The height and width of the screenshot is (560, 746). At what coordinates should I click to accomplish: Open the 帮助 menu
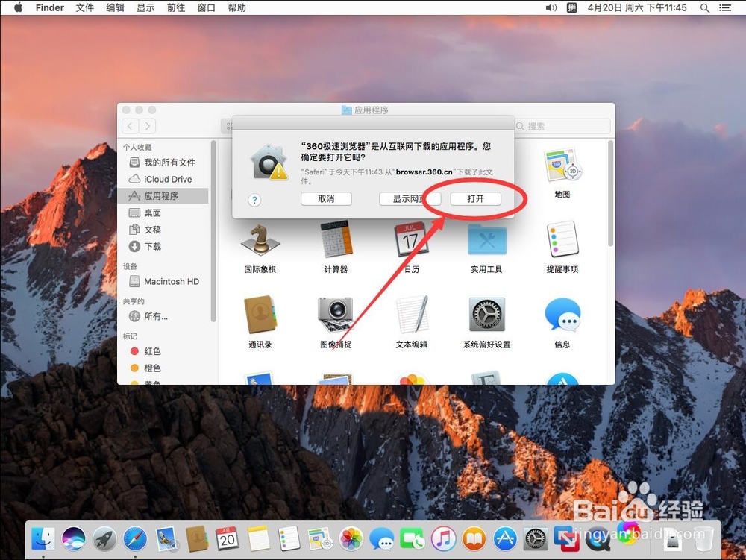236,7
